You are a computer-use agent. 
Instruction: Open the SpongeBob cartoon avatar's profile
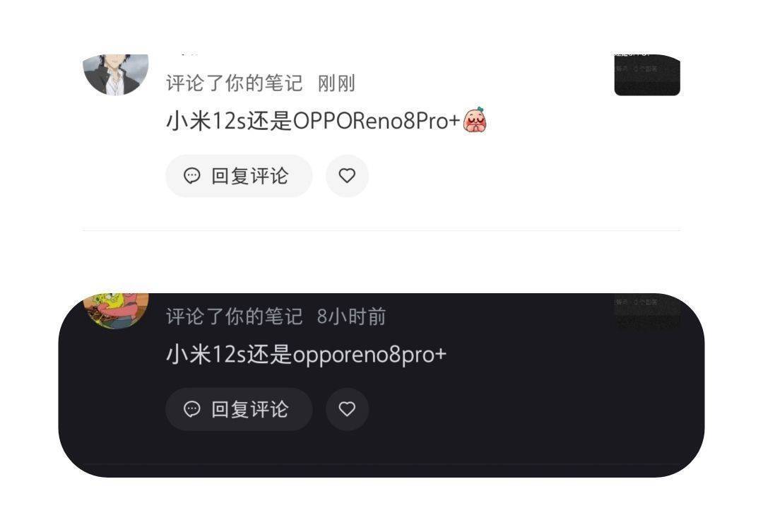116,311
